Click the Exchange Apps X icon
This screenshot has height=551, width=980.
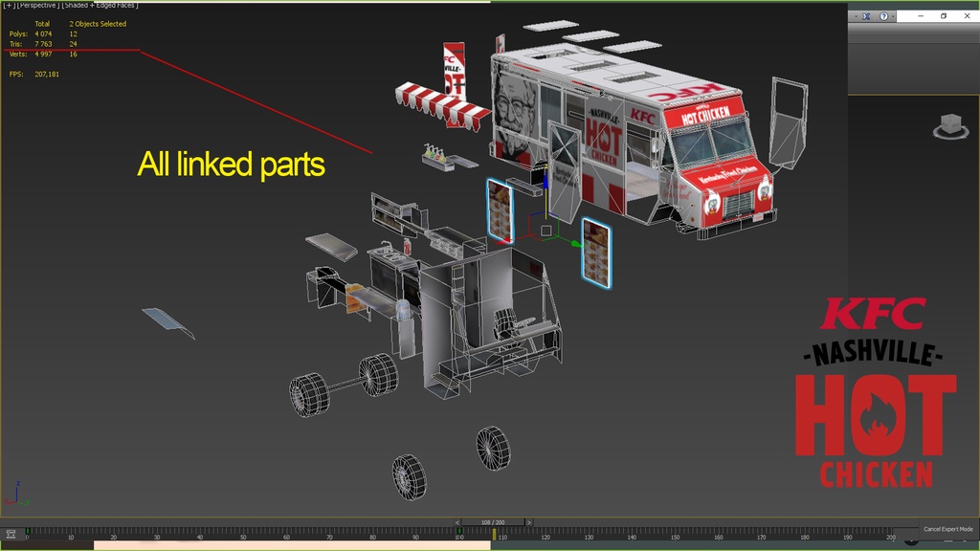866,16
